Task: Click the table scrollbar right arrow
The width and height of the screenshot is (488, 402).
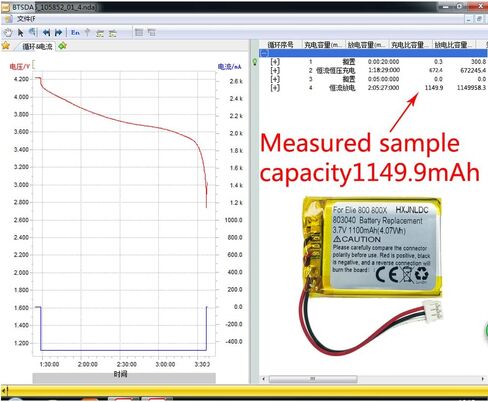Action: [483, 379]
